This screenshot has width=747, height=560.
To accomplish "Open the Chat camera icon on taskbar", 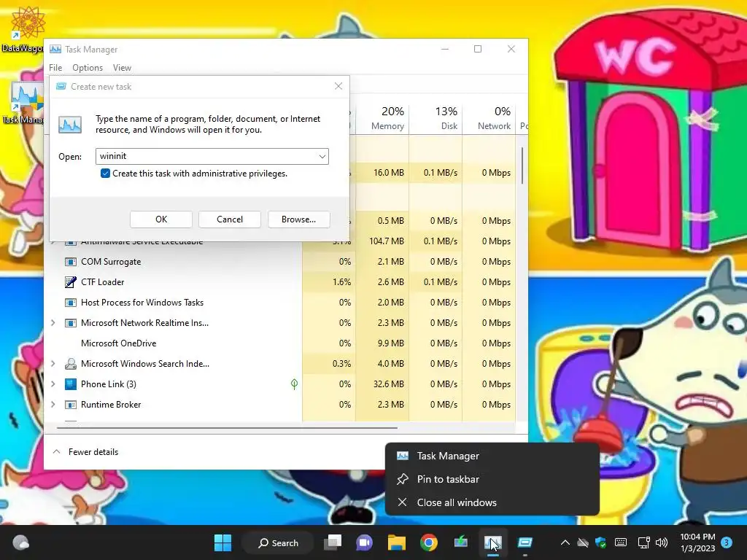I will click(x=365, y=542).
